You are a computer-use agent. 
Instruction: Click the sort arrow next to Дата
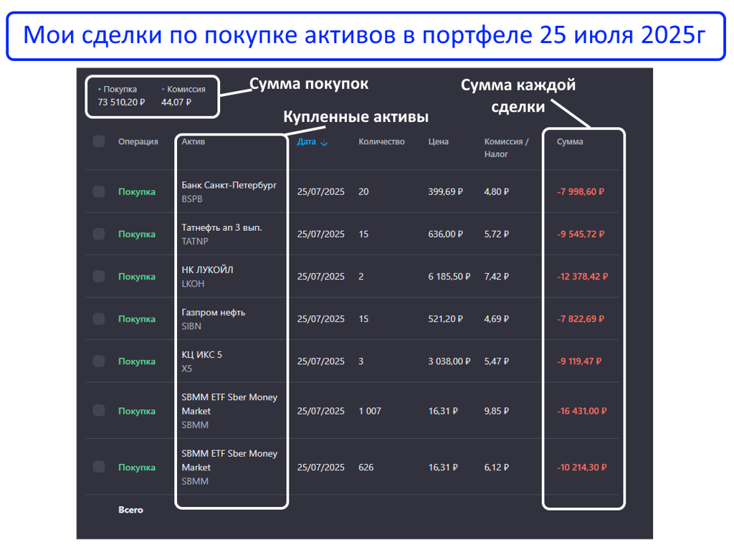[x=325, y=143]
